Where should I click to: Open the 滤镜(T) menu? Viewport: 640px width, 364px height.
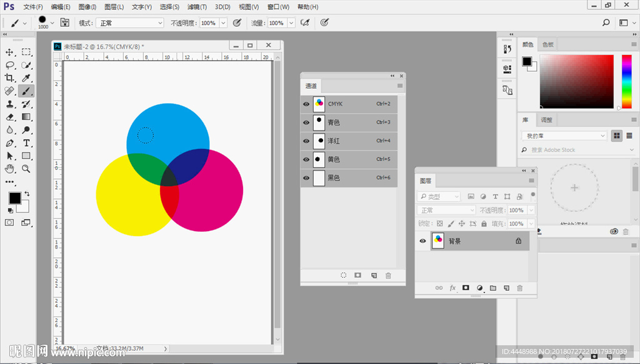(197, 7)
